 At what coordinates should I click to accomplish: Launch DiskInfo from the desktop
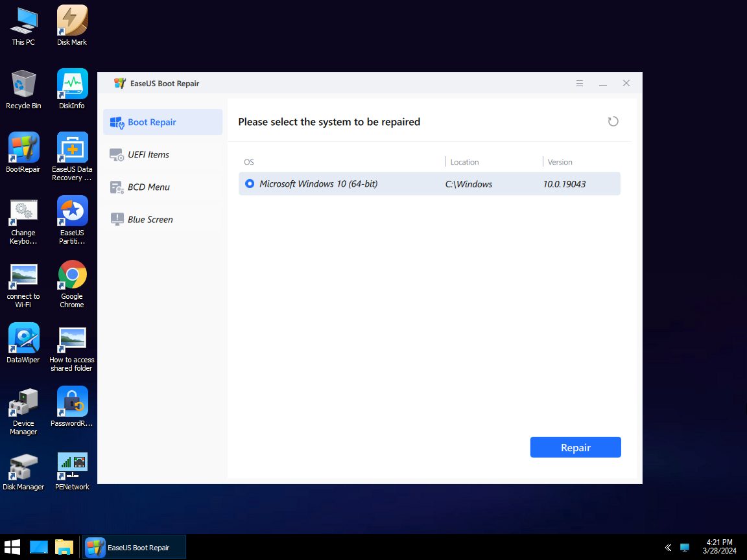[x=71, y=84]
